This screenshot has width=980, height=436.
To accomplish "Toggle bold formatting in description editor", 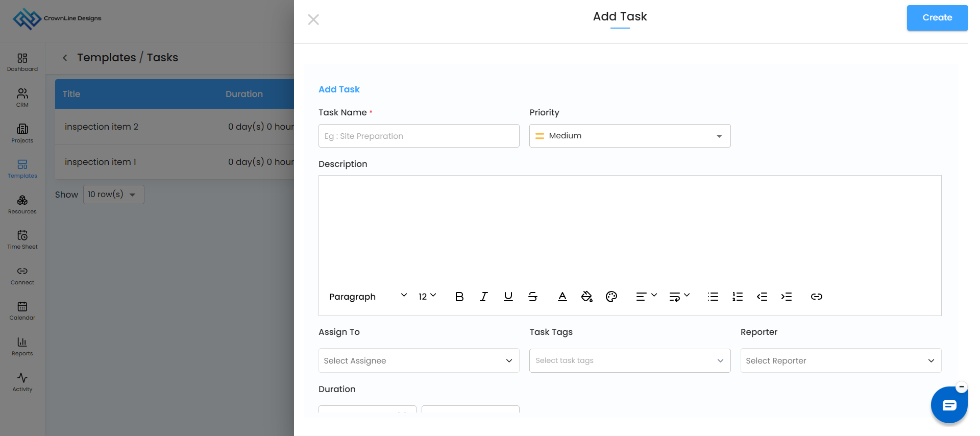I will click(x=459, y=297).
